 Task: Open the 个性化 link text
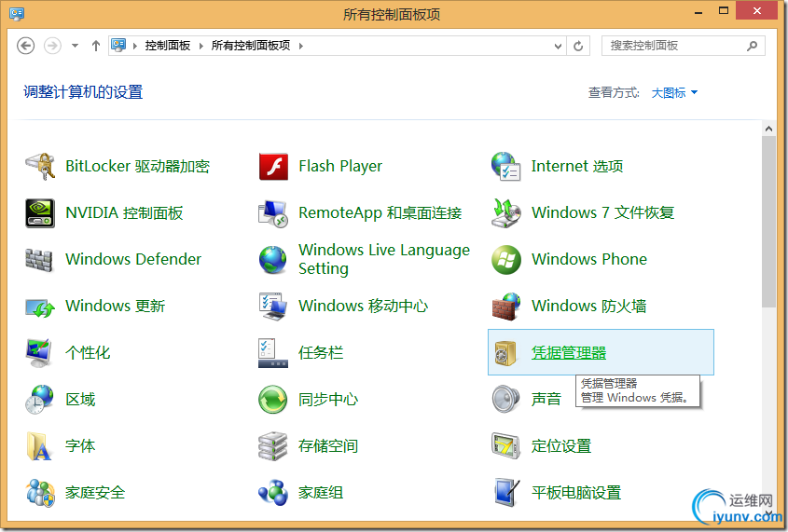coord(88,353)
